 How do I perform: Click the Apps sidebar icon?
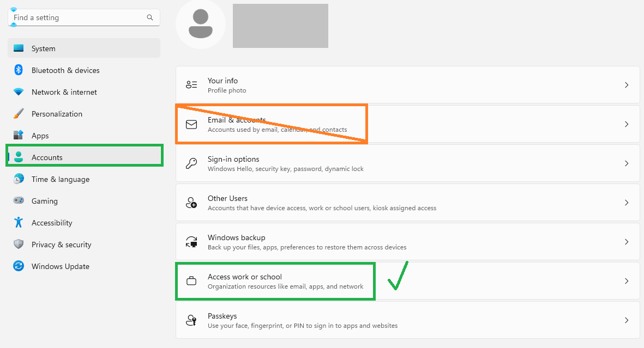[x=19, y=135]
